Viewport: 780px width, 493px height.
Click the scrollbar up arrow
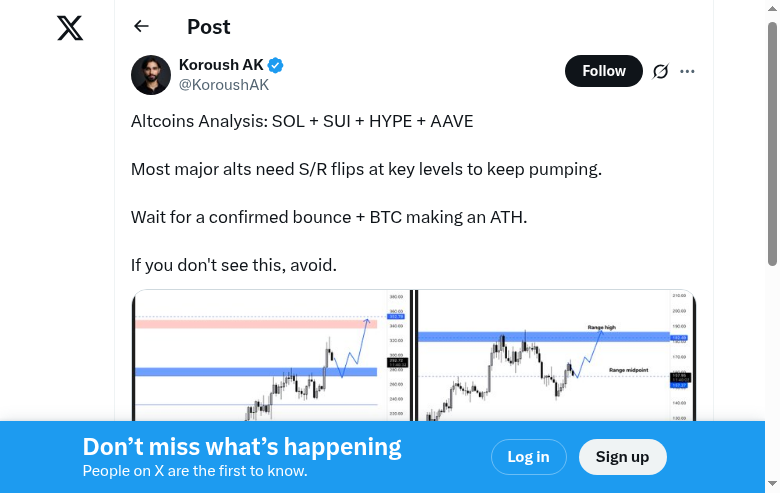click(x=772, y=8)
